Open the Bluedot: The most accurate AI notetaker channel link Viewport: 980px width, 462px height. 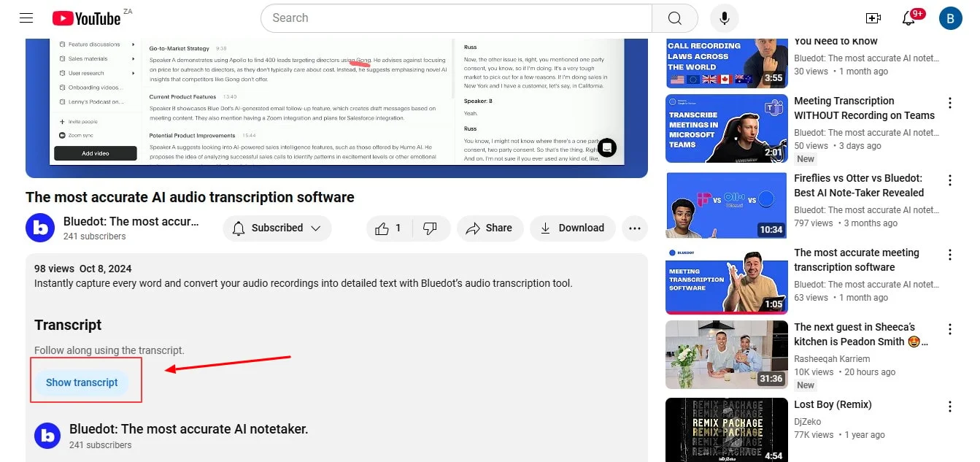pyautogui.click(x=189, y=429)
